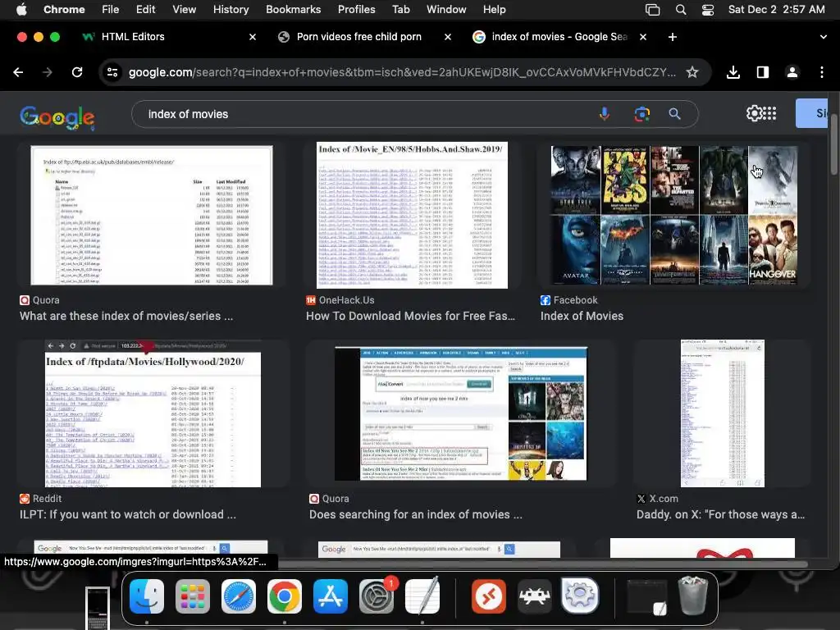840x630 pixels.
Task: Click the blue Sign in button
Action: coord(811,113)
